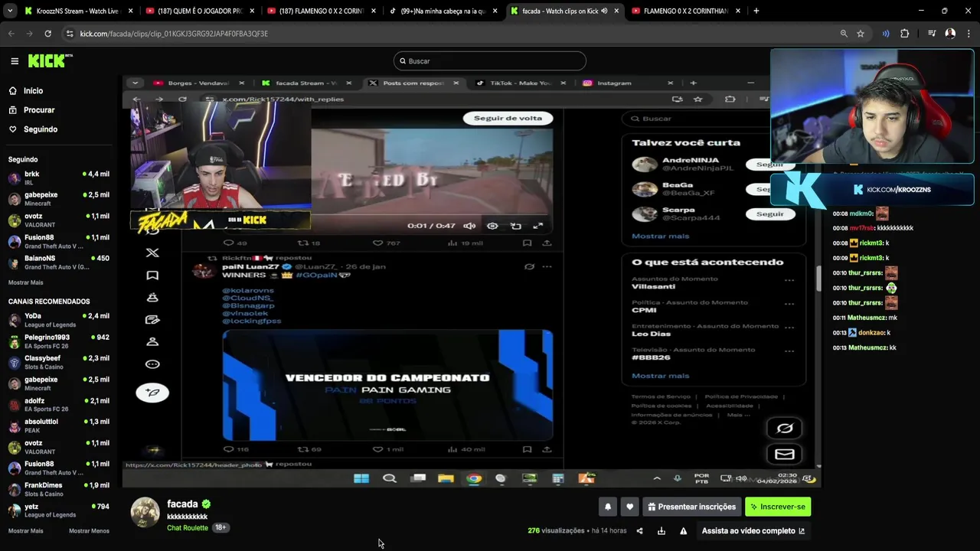Go back with browser back arrow
The image size is (980, 551).
click(x=11, y=34)
